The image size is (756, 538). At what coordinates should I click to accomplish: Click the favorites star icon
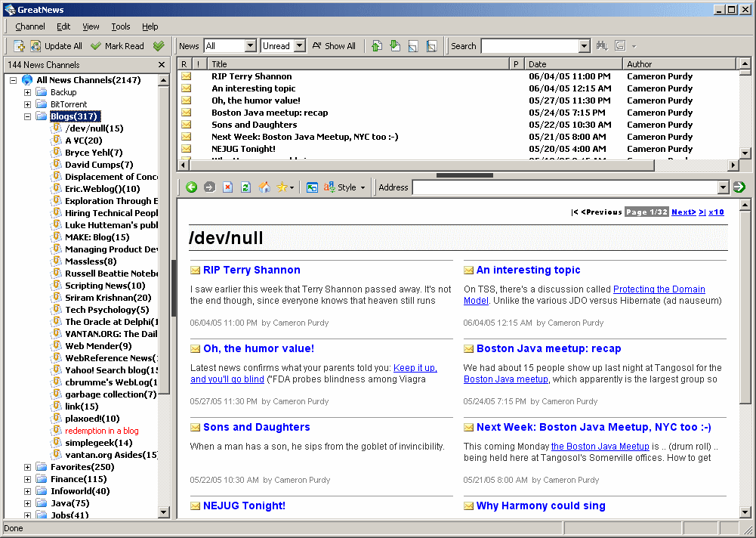(x=282, y=187)
